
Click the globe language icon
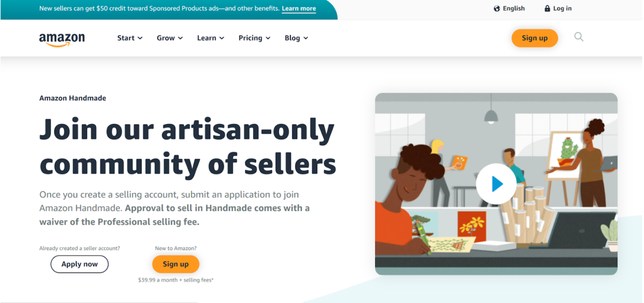click(x=497, y=8)
